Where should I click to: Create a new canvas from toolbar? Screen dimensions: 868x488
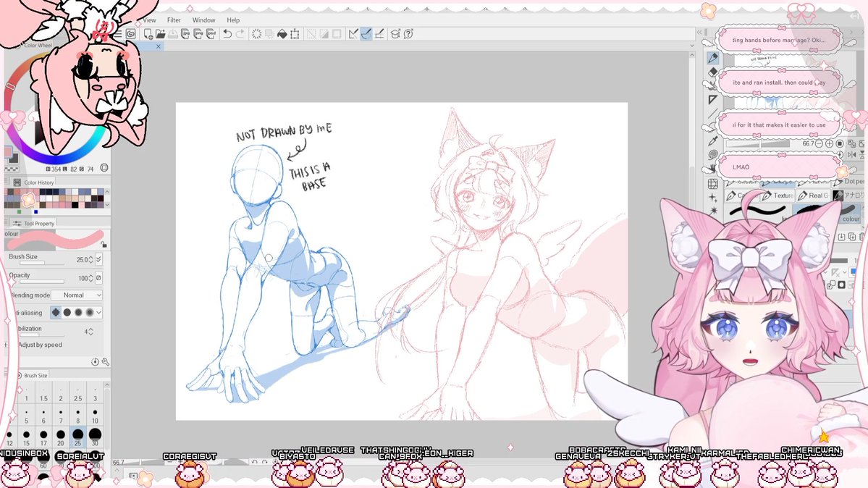[x=148, y=34]
